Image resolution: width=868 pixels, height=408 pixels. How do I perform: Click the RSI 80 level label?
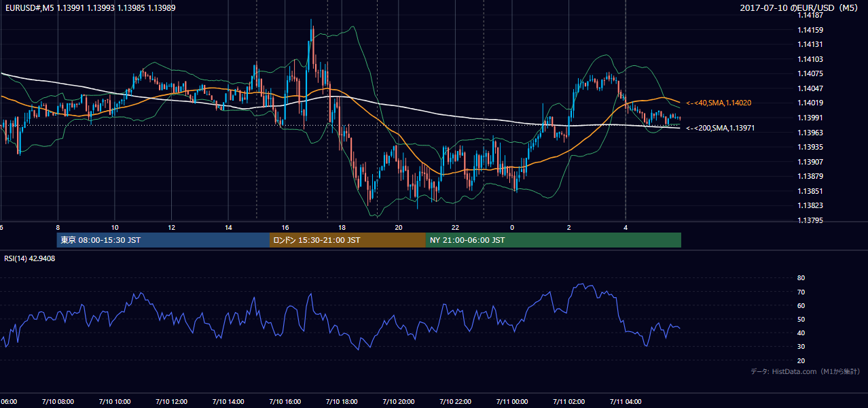pos(801,278)
